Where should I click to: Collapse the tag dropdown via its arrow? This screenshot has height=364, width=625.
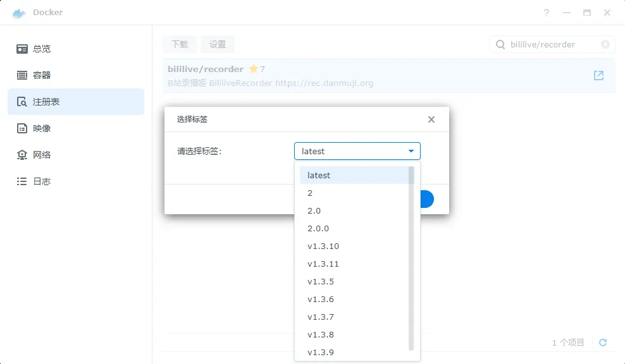(411, 151)
